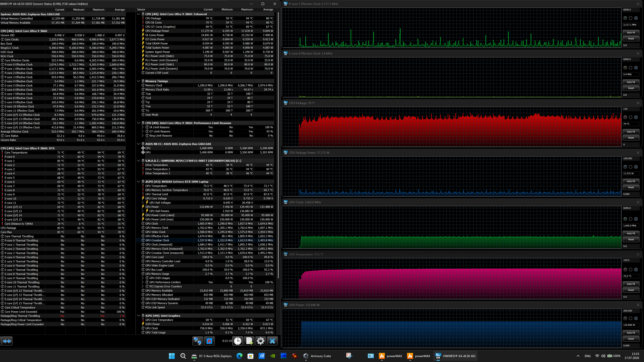Click the flame chip icon in HWiNFO toolbar

209,341
